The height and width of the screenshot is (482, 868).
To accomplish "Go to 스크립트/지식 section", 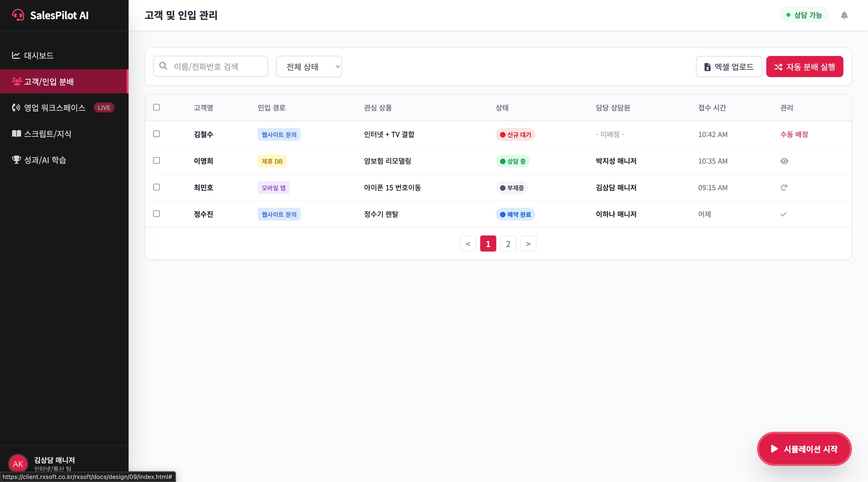I will tap(47, 134).
